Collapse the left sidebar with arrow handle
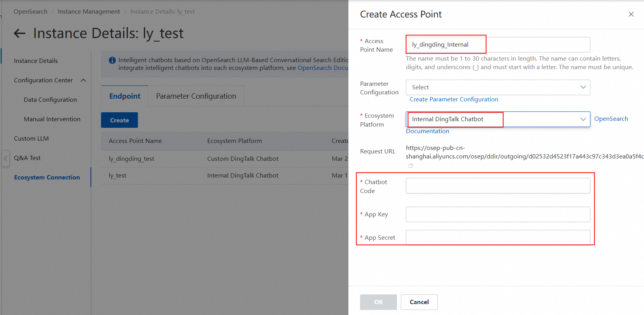The height and width of the screenshot is (315, 644). [5, 158]
